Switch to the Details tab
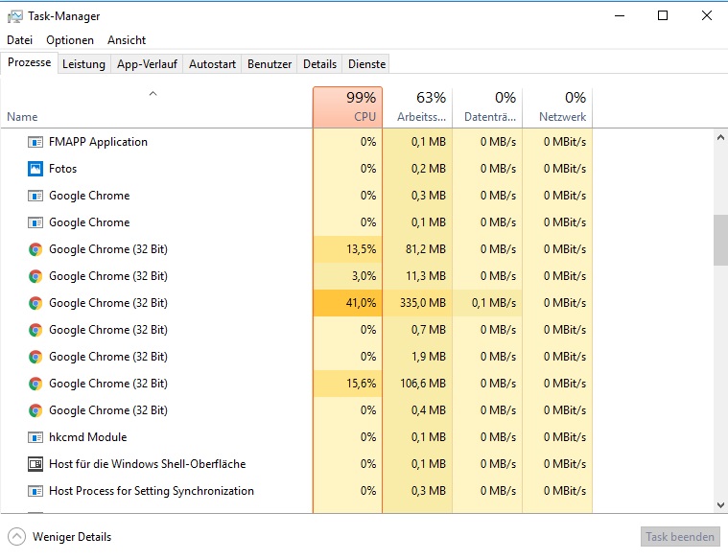 click(320, 64)
